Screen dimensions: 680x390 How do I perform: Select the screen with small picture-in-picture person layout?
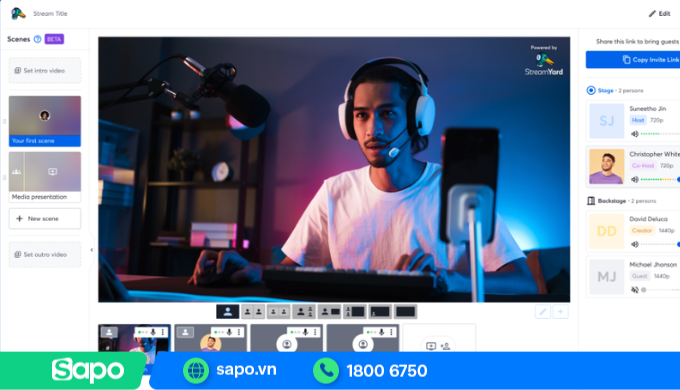click(380, 311)
